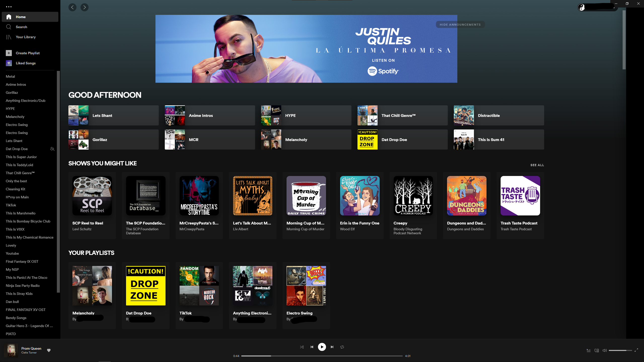Skip to next track
Screen dimensions: 644x362
[x=332, y=347]
